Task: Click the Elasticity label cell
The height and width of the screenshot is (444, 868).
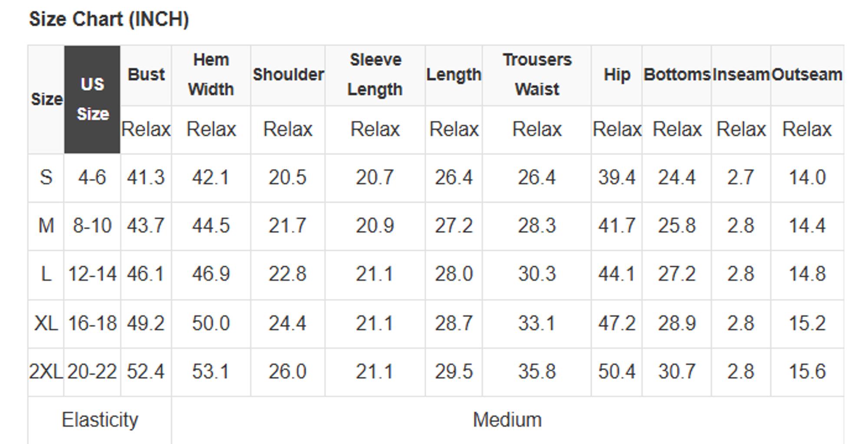Action: click(x=100, y=420)
